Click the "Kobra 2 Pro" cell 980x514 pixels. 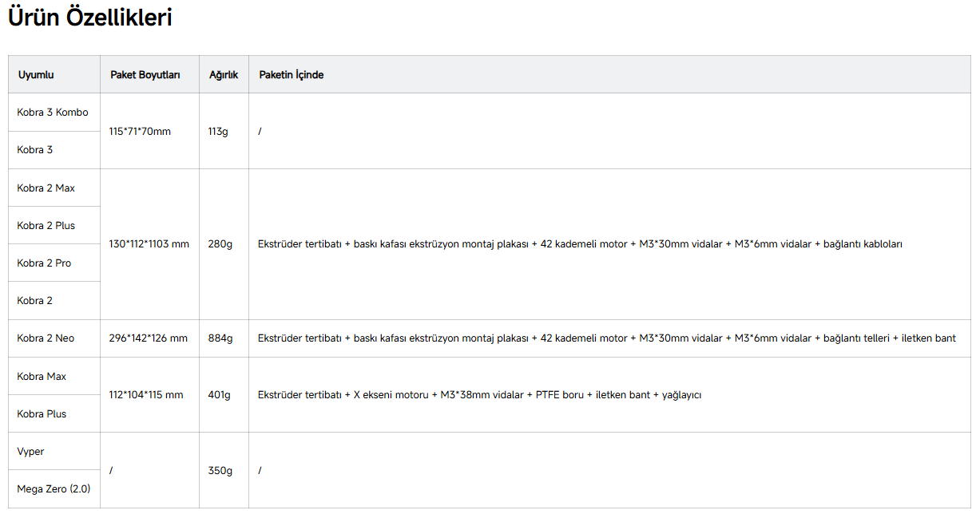[x=44, y=263]
